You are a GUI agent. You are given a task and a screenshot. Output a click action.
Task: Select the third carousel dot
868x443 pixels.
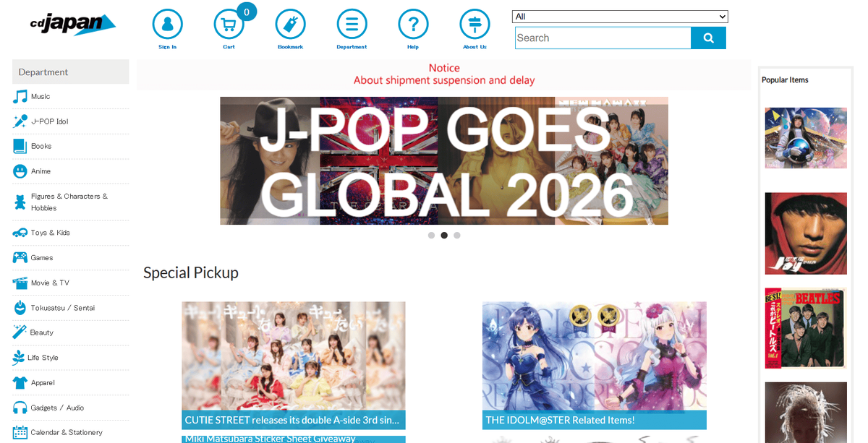coord(457,236)
